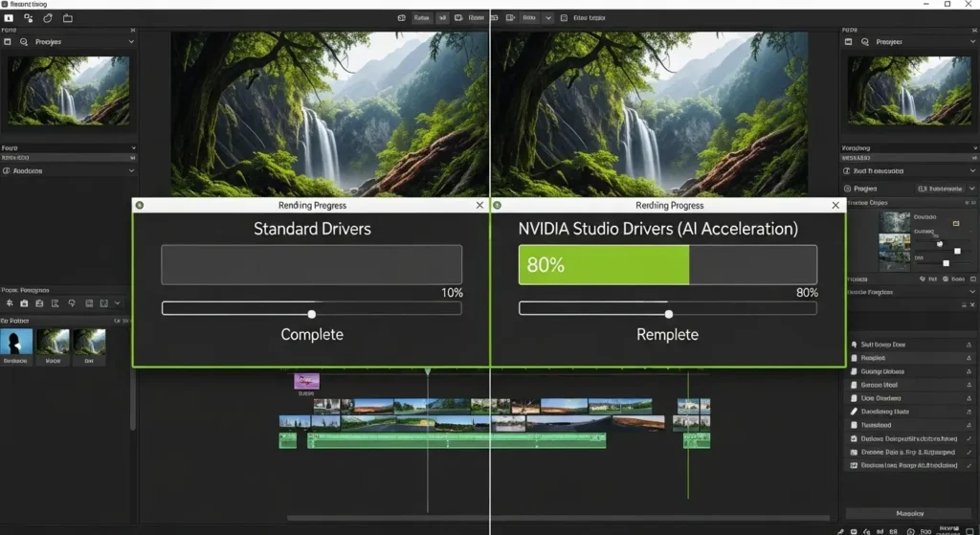The image size is (980, 535).
Task: Select the silhouette media thumbnail in the bin
Action: 16,342
